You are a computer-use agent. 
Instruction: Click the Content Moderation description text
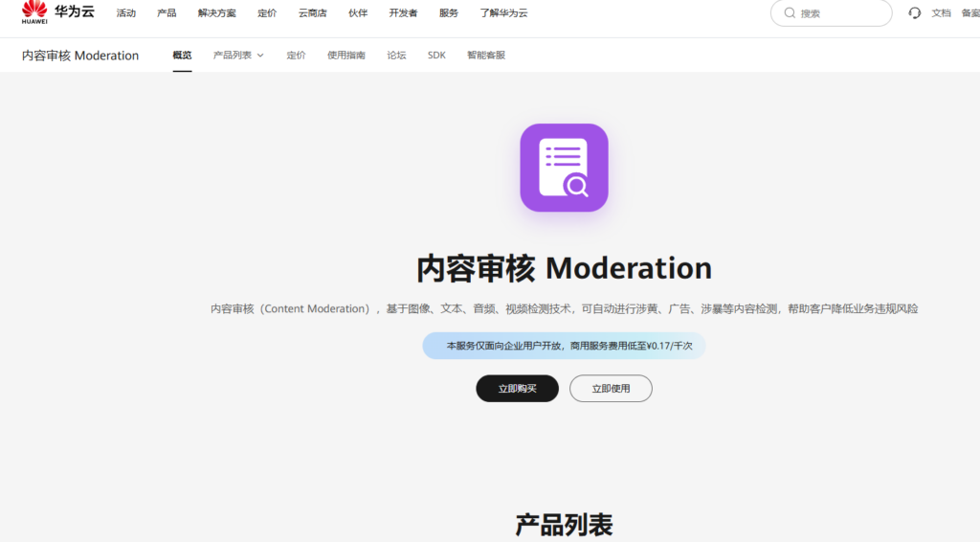point(564,308)
